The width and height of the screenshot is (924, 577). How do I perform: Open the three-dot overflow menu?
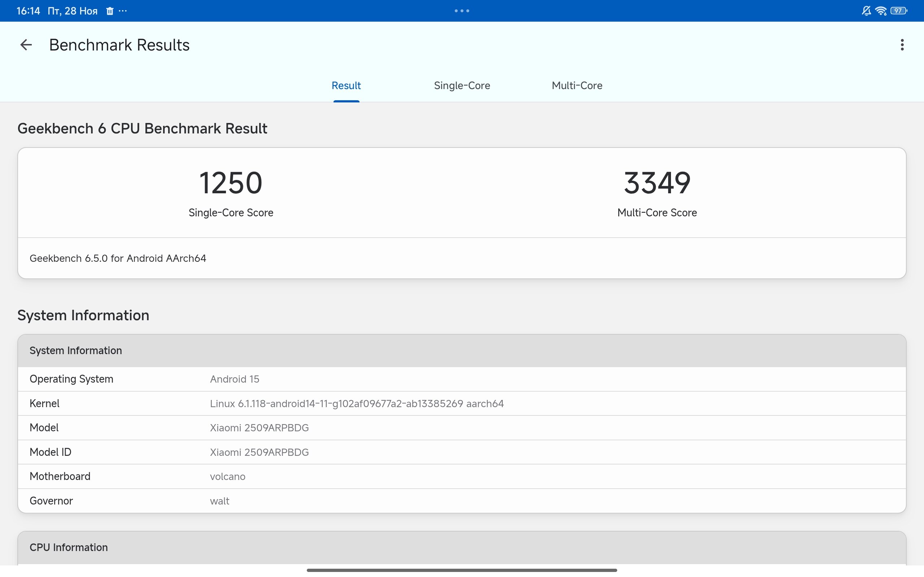tap(902, 45)
